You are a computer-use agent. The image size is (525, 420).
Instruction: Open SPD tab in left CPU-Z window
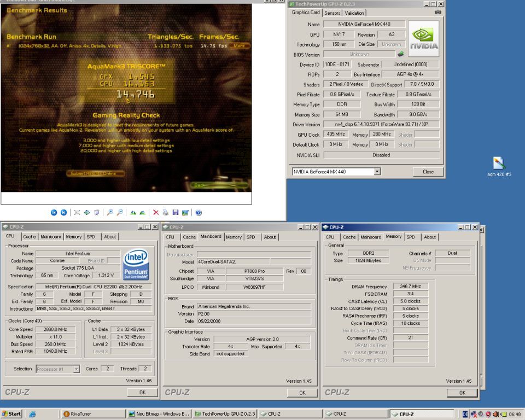91,236
